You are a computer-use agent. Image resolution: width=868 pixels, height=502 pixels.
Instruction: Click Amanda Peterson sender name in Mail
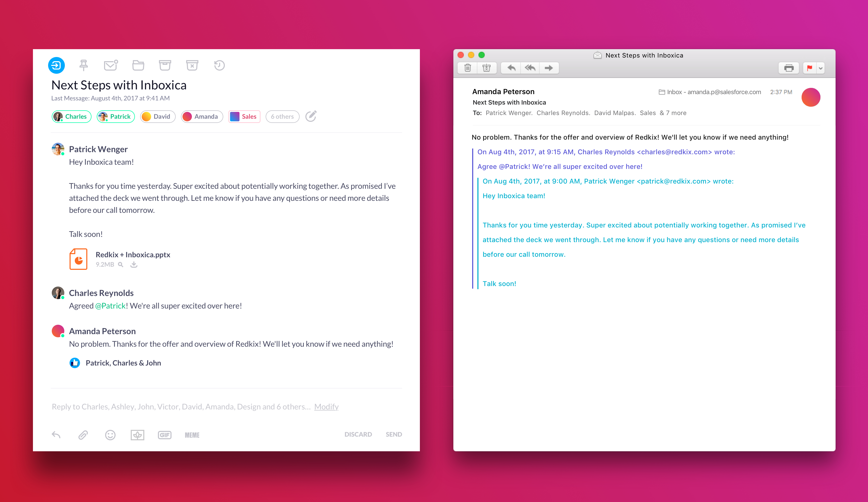tap(503, 92)
